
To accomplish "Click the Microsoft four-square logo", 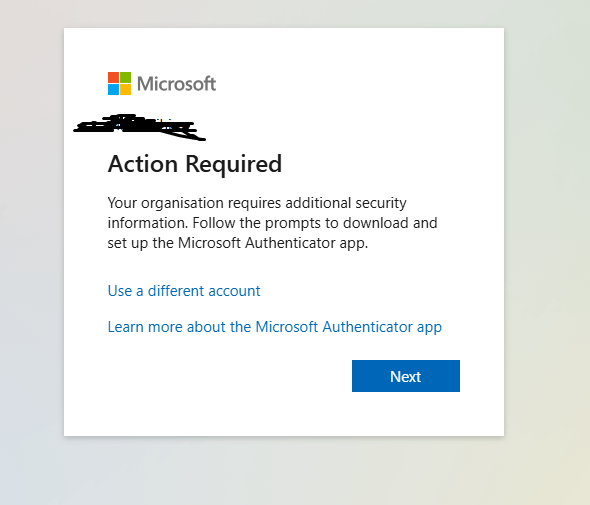I will pyautogui.click(x=119, y=84).
